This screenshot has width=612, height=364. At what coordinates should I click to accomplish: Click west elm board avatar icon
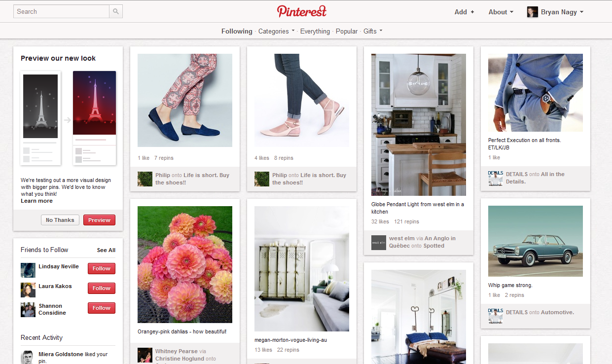(379, 242)
